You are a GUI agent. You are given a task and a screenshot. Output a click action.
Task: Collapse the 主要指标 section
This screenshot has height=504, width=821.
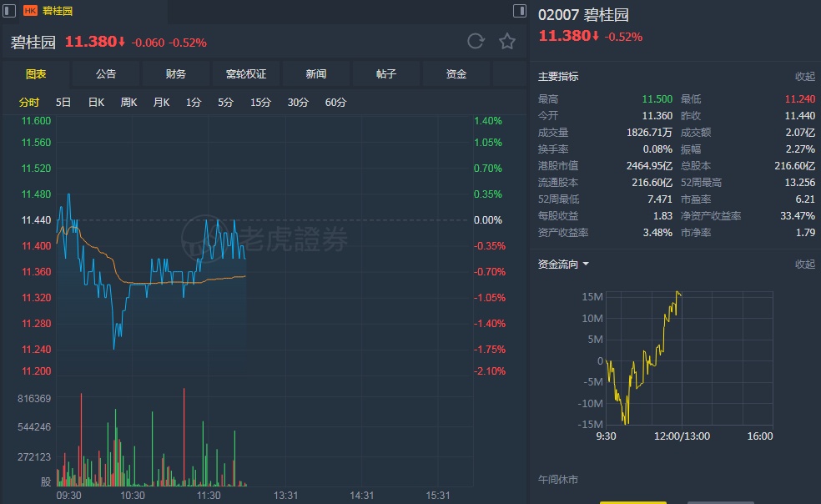click(x=805, y=77)
